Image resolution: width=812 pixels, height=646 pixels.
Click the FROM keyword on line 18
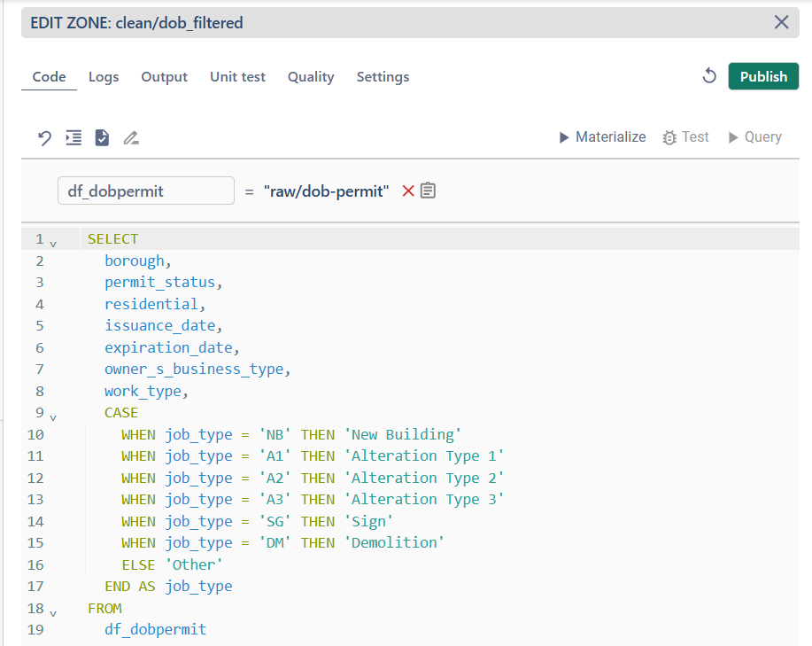[x=104, y=608]
